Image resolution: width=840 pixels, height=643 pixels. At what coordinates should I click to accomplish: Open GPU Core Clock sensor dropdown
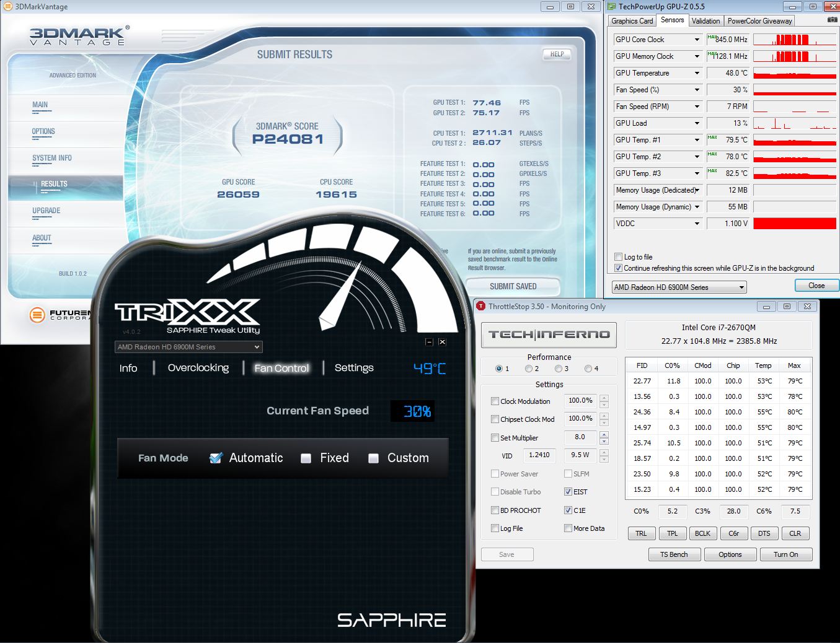click(x=697, y=40)
